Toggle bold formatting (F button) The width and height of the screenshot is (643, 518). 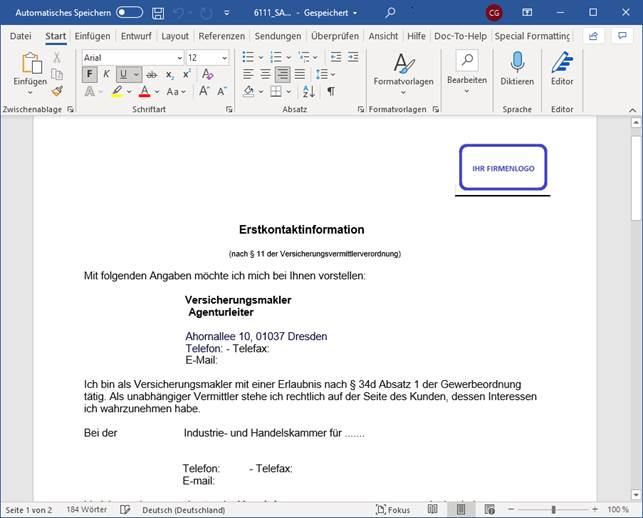[x=89, y=74]
